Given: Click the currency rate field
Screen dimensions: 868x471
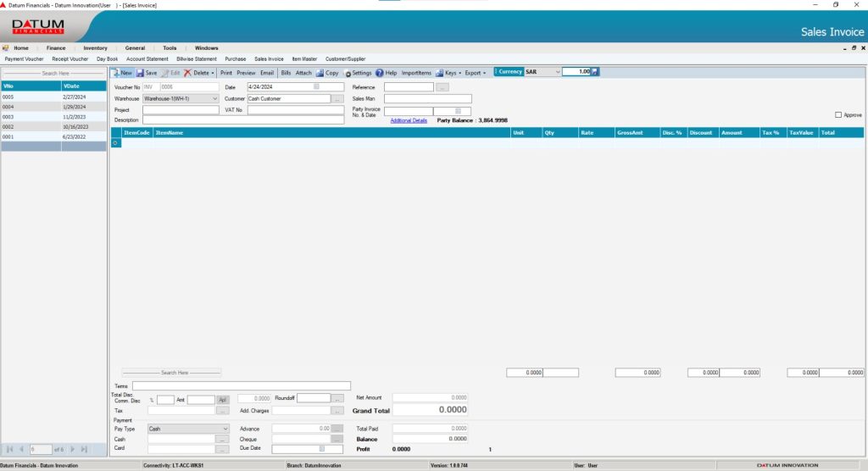Looking at the screenshot, I should [x=576, y=72].
